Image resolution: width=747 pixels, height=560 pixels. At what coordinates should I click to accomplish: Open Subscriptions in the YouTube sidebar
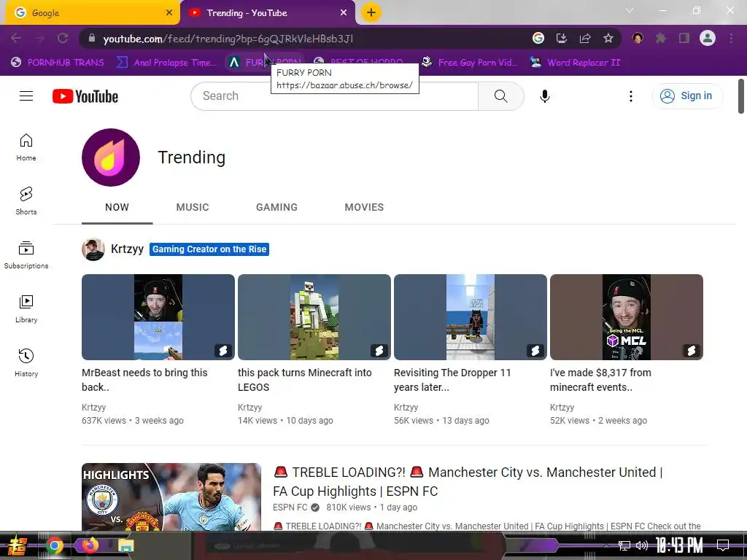26,254
